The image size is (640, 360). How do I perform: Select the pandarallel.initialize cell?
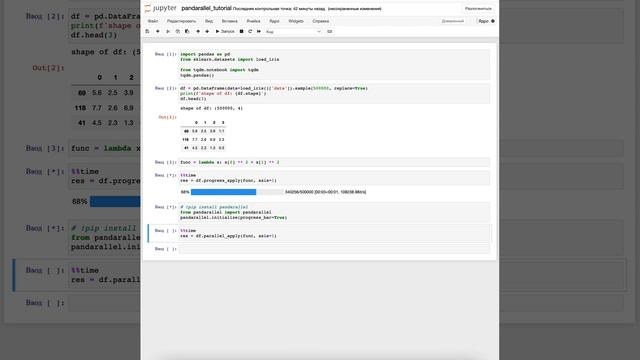coord(334,212)
